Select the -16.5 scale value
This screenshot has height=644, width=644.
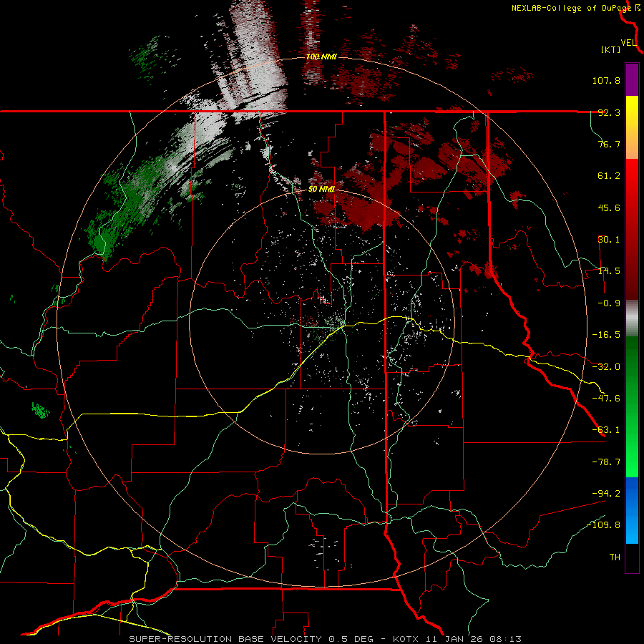click(606, 335)
